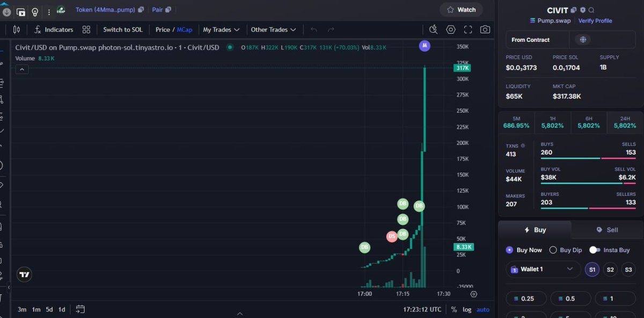Open the three-dot more options menu

(49, 11)
